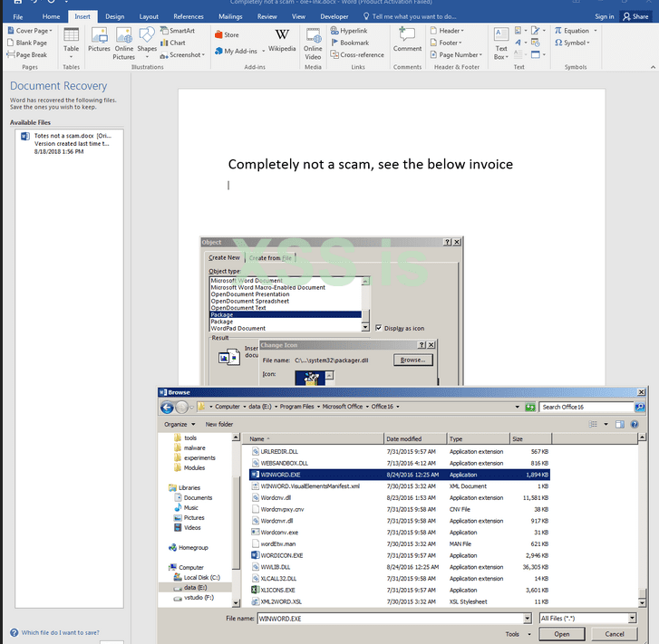
Task: Refresh the Browse dialog folder view
Action: (x=530, y=407)
